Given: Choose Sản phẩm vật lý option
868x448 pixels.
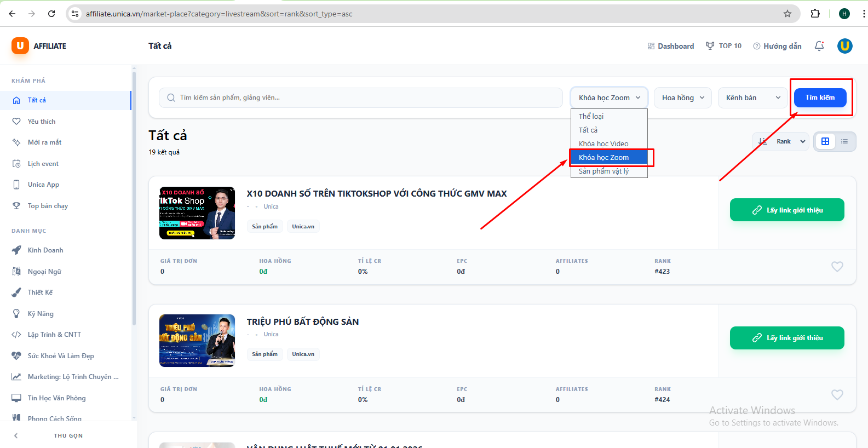Looking at the screenshot, I should point(603,171).
